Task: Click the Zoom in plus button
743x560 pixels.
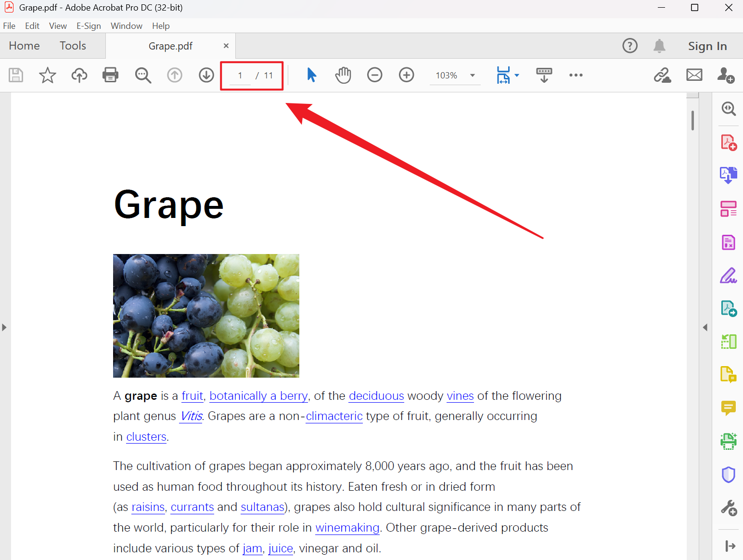Action: [x=406, y=75]
